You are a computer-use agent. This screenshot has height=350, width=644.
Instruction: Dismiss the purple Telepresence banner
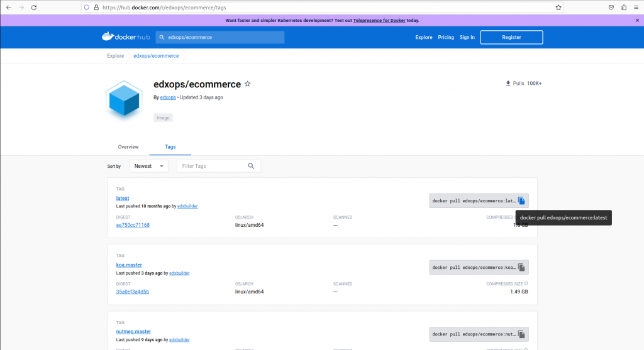pos(637,20)
